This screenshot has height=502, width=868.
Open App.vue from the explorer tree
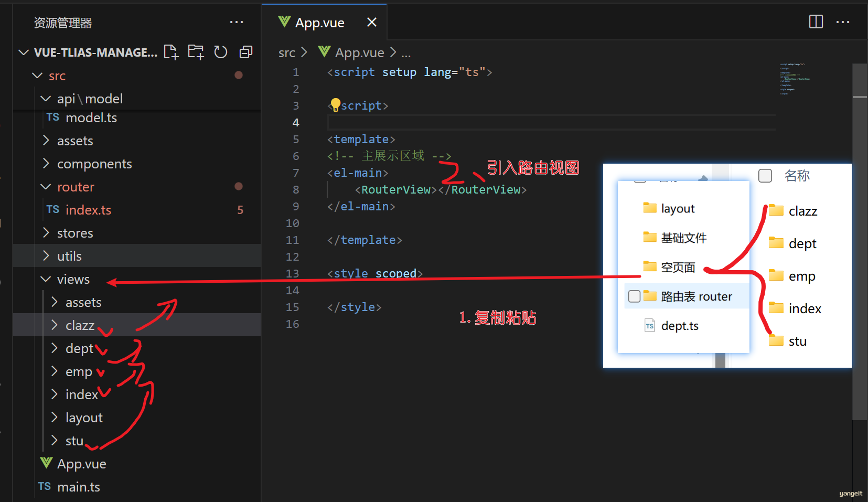[82, 464]
